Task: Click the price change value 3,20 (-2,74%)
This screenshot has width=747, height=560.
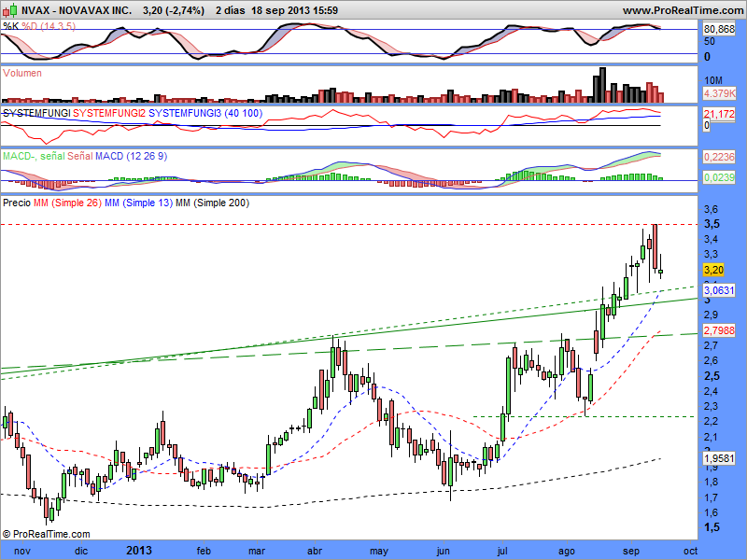Action: click(x=174, y=10)
